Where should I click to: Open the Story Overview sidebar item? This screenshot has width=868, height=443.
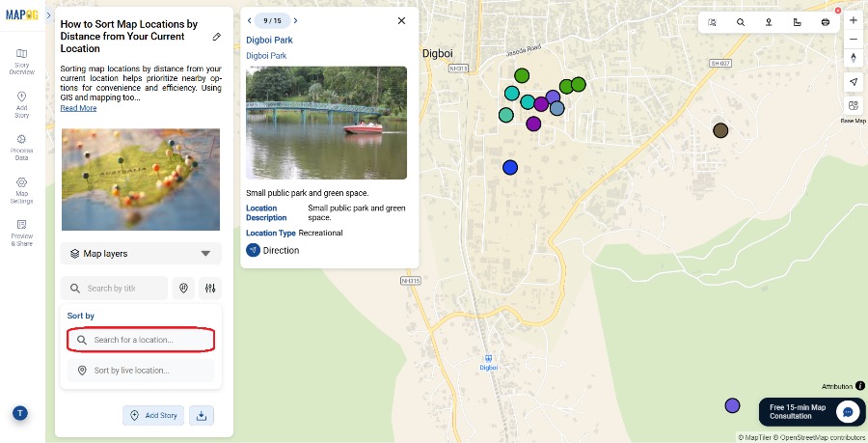pyautogui.click(x=21, y=61)
